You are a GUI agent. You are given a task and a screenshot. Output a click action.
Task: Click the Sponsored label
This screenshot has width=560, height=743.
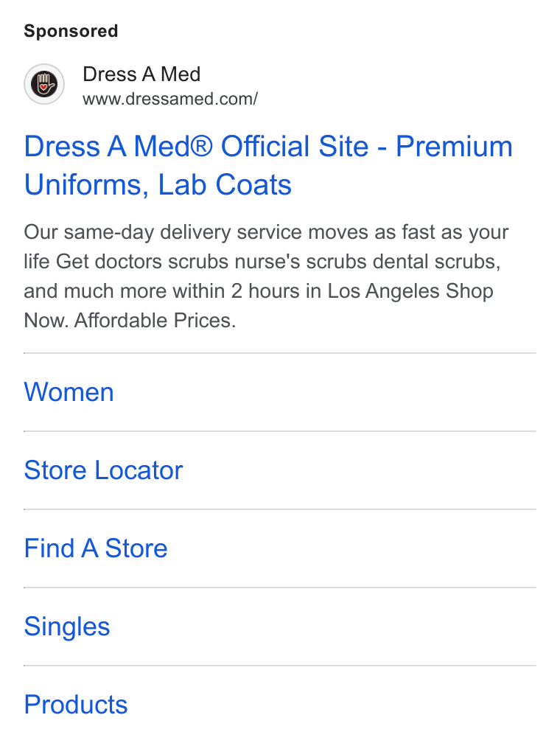pos(71,31)
